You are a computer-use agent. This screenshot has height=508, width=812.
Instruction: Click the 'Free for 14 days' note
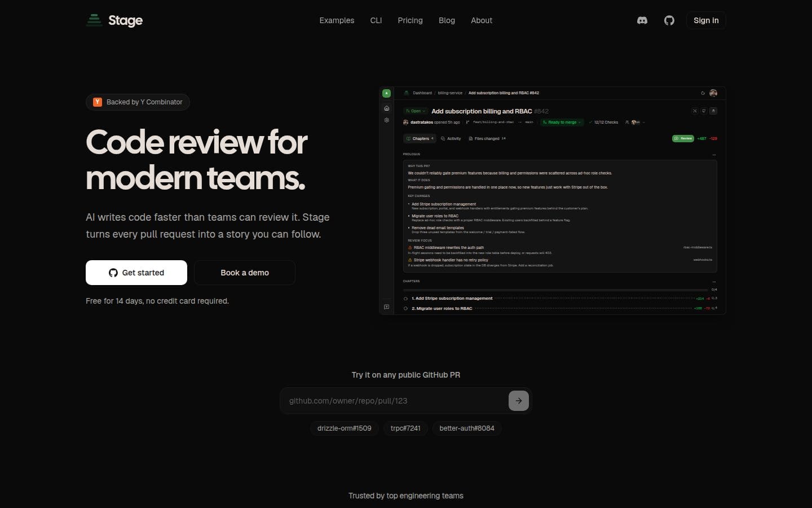point(157,301)
